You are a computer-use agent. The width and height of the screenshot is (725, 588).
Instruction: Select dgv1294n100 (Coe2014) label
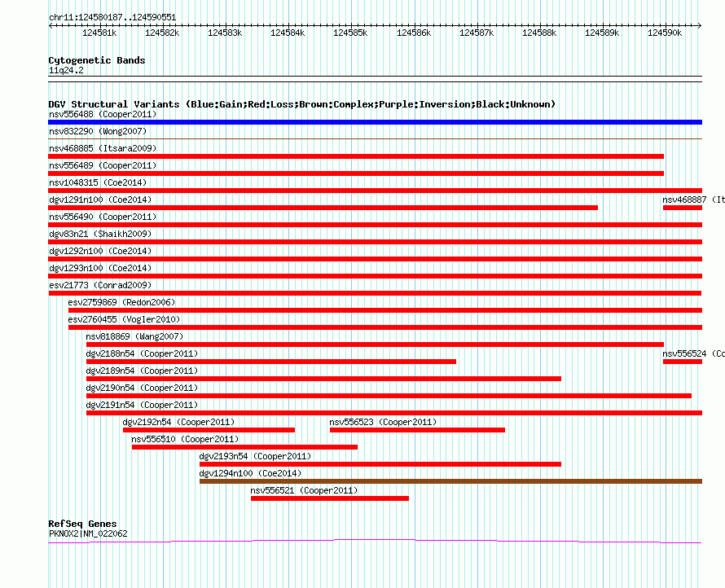tap(250, 473)
